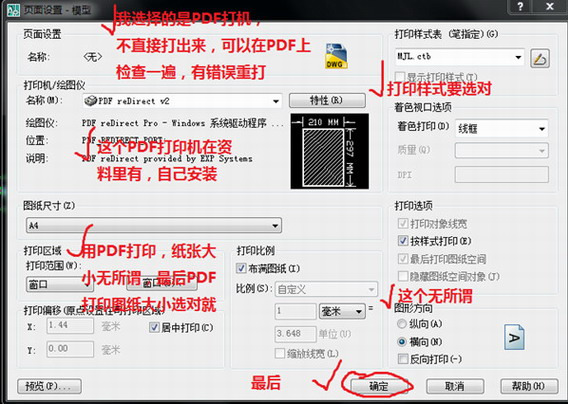
Task: Click the 210 MM paper preview thumbnail
Action: 330,151
